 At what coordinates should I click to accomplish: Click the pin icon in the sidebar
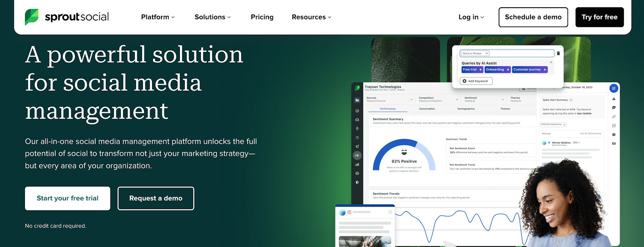click(357, 129)
